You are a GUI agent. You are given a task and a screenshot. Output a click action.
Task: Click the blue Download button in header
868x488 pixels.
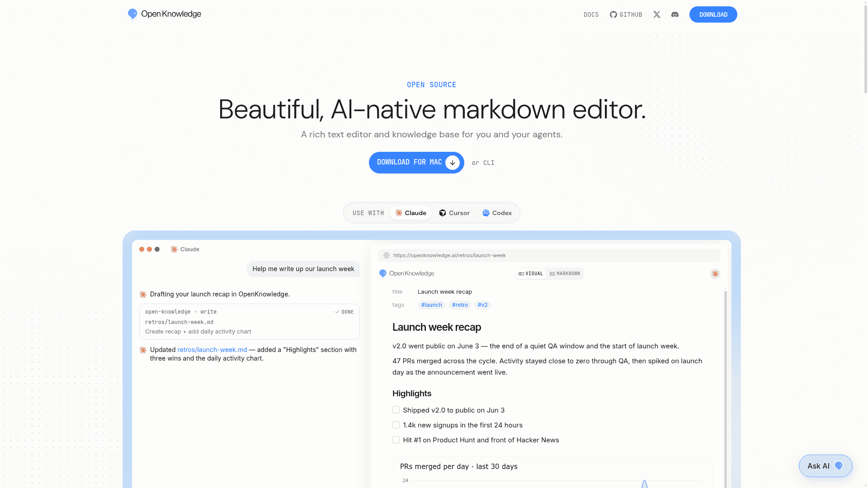coord(713,14)
